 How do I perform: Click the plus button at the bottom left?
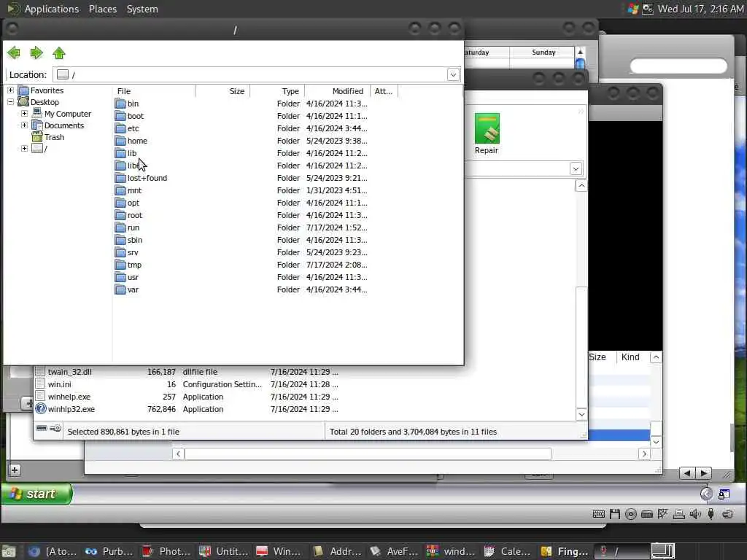click(x=15, y=470)
